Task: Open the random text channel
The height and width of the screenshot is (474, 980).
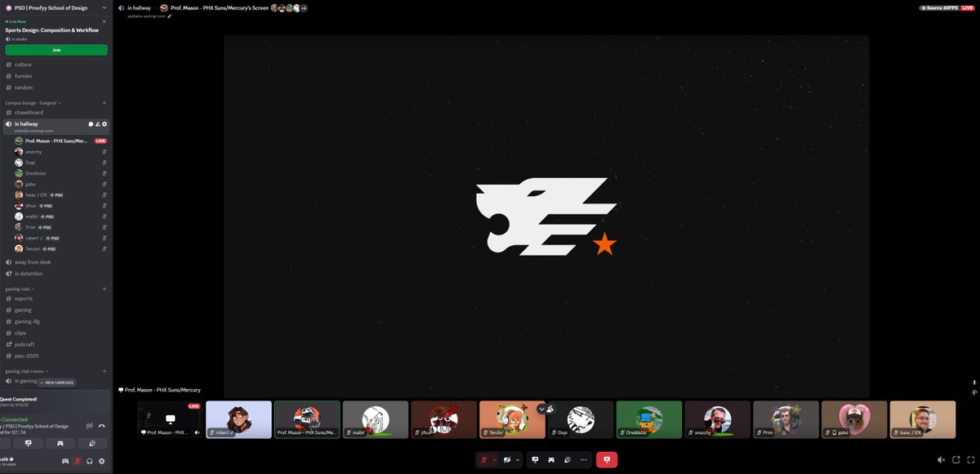Action: (56, 87)
